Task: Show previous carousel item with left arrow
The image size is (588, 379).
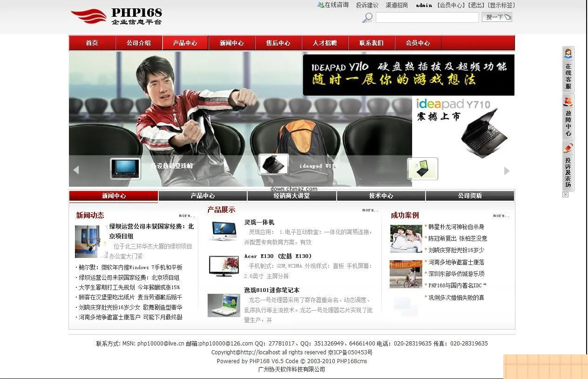Action: [76, 170]
